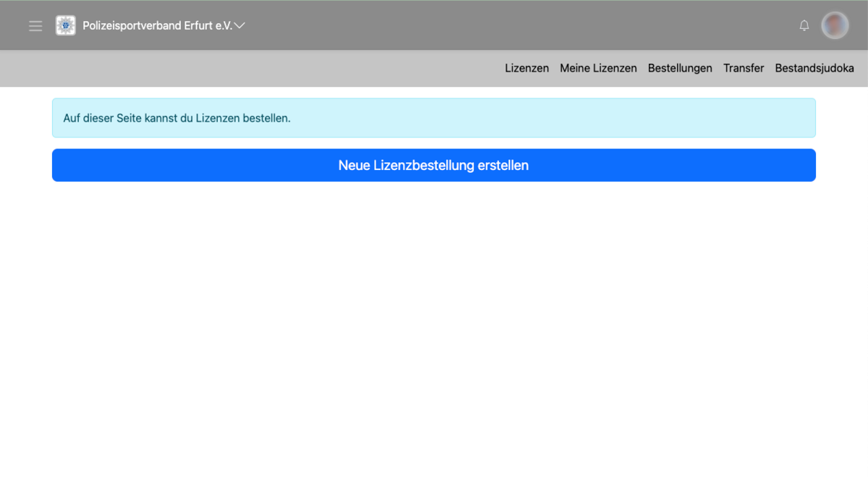Switch to Meine Lizenzen
The image size is (868, 477).
point(598,68)
